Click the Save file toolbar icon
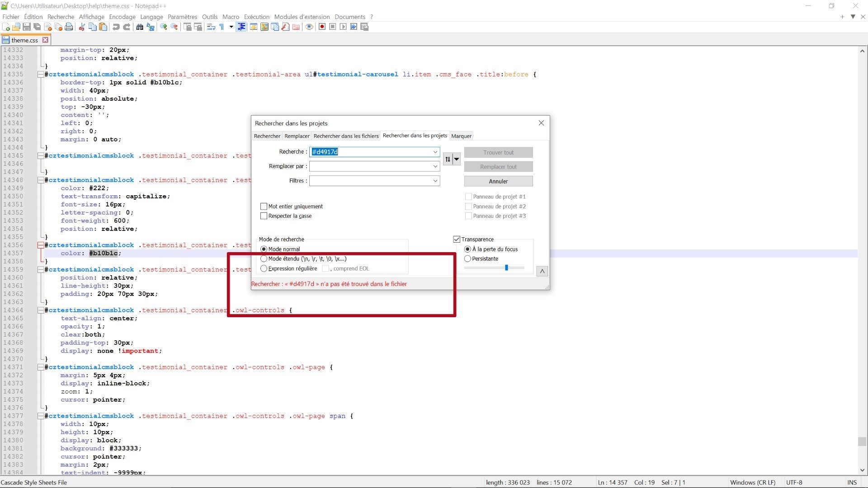 [27, 27]
